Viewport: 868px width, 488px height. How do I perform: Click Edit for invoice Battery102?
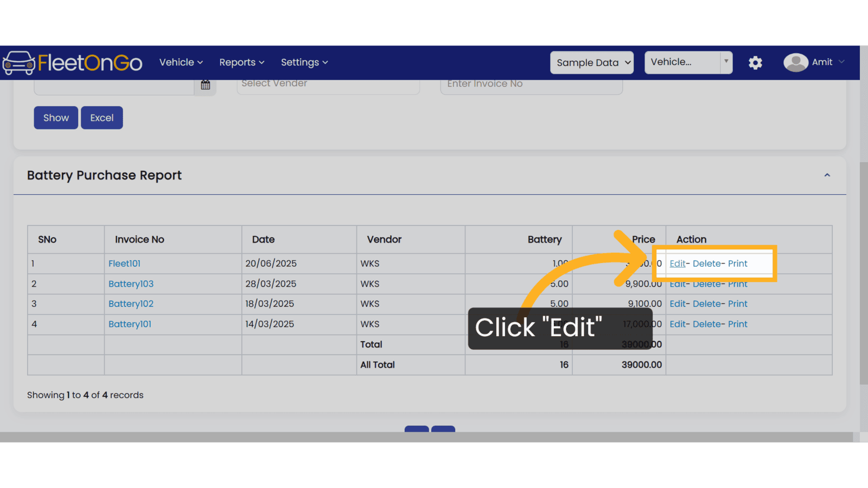(x=677, y=304)
